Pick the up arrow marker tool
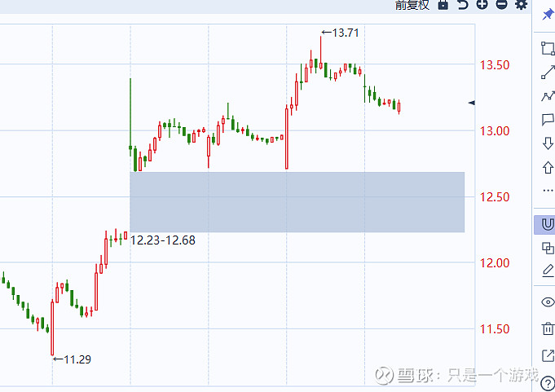The width and height of the screenshot is (555, 392). pyautogui.click(x=548, y=167)
